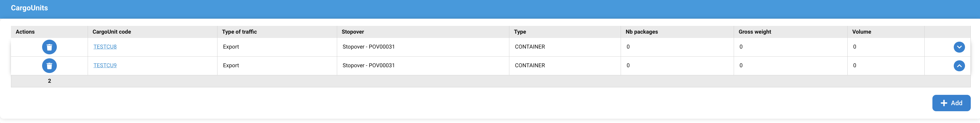The height and width of the screenshot is (123, 980).
Task: Select the Export cell in the TESTCU8 row
Action: [x=231, y=47]
